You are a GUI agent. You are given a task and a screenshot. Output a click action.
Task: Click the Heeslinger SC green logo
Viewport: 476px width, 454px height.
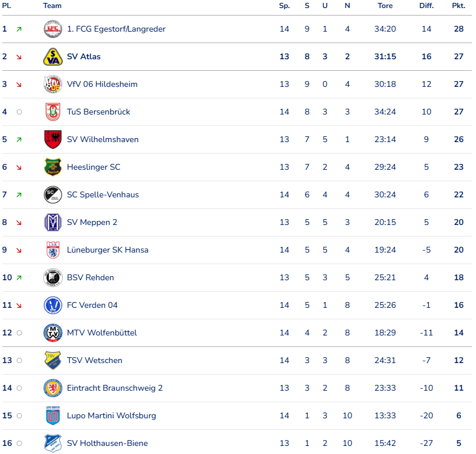click(x=52, y=167)
